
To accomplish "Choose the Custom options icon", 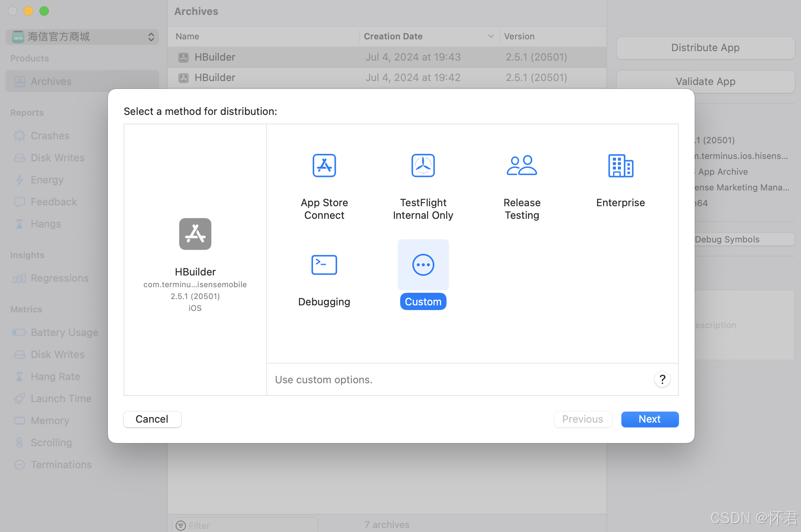I will (423, 265).
